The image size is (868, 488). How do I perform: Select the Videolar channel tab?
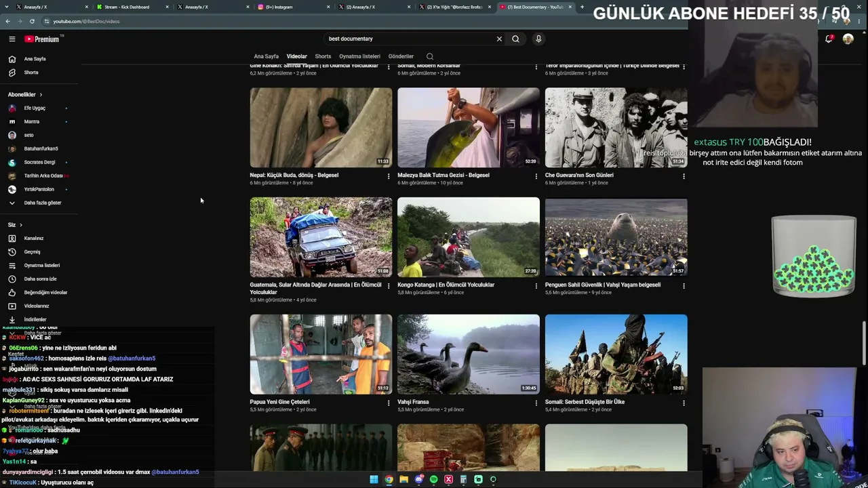point(296,56)
